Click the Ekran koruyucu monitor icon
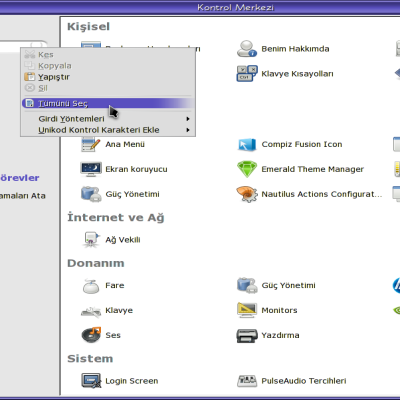 click(91, 169)
